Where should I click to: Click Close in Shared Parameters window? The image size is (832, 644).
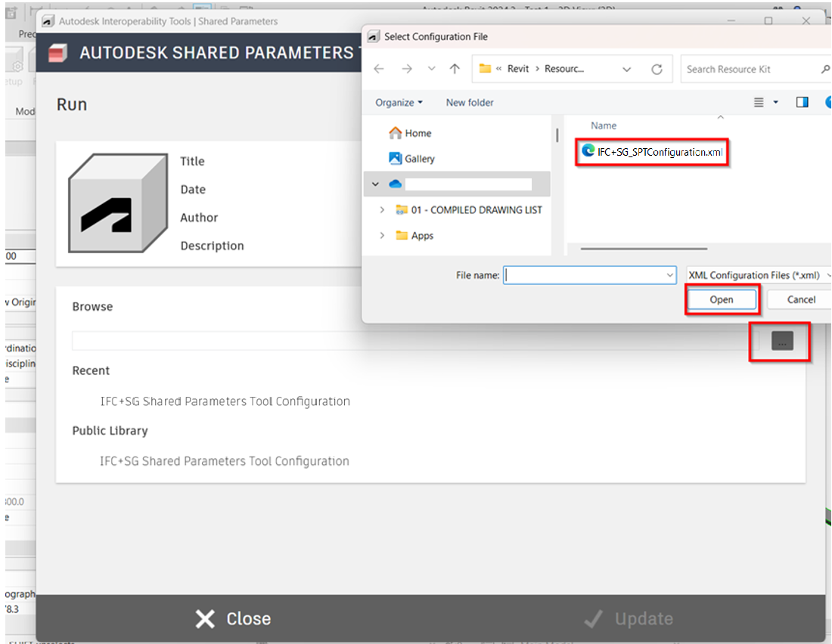point(233,618)
